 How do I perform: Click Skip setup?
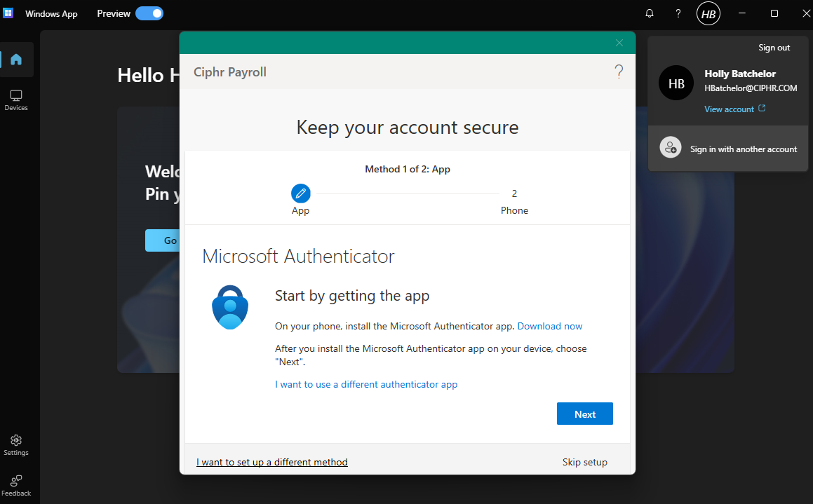585,462
